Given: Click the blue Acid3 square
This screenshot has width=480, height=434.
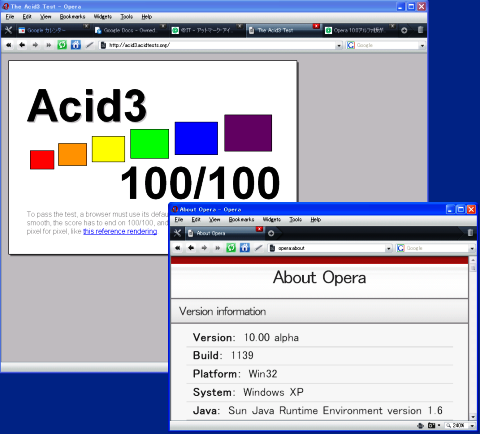Looking at the screenshot, I should pos(196,138).
